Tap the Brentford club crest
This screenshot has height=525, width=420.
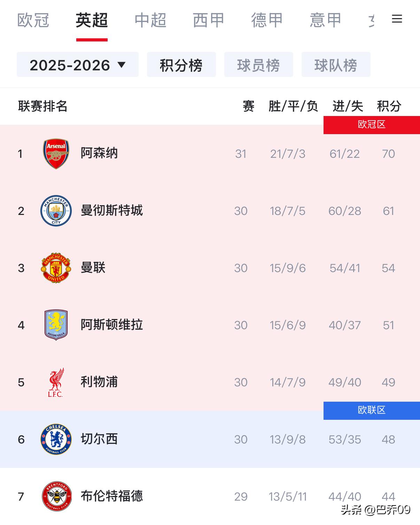[x=56, y=496]
